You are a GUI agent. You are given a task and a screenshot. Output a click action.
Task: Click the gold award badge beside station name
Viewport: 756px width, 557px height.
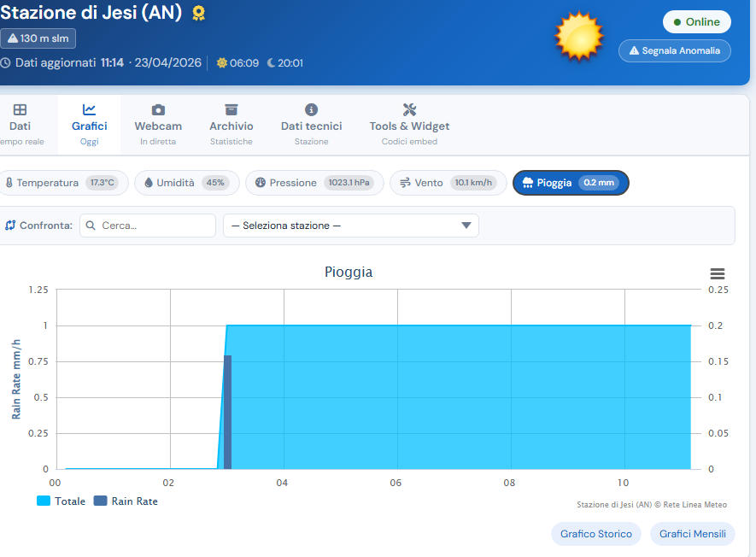click(x=198, y=13)
